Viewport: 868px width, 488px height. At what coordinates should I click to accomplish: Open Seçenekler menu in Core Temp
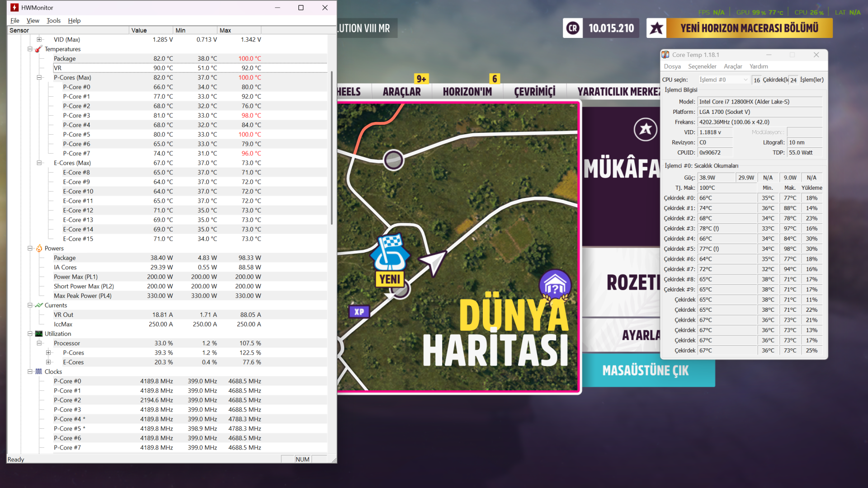(x=702, y=66)
